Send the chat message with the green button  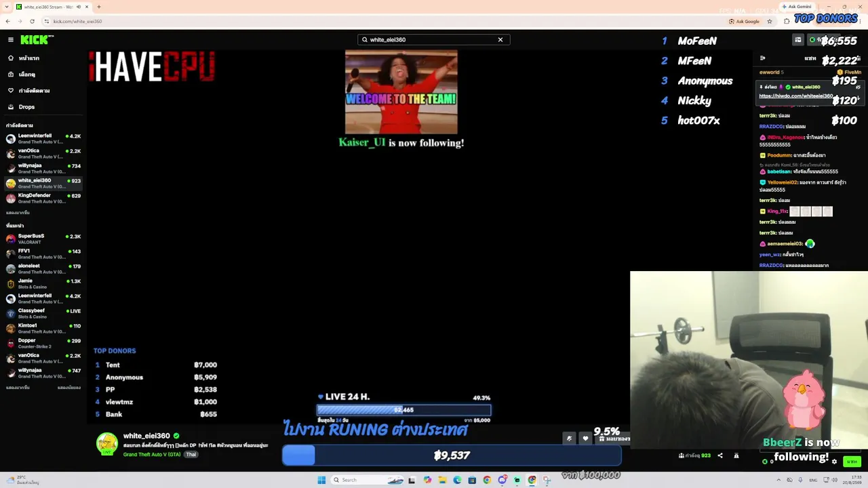coord(852,462)
